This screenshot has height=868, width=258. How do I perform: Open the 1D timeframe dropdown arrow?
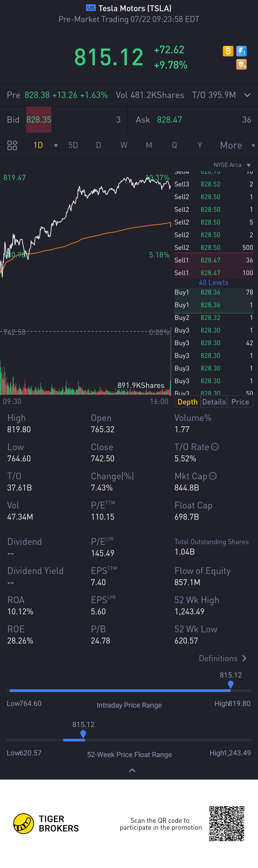coord(56,146)
